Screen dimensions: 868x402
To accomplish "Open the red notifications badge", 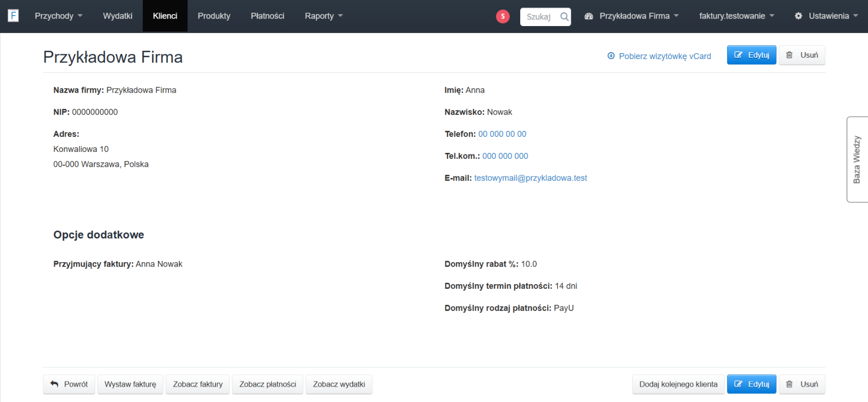I will [503, 17].
